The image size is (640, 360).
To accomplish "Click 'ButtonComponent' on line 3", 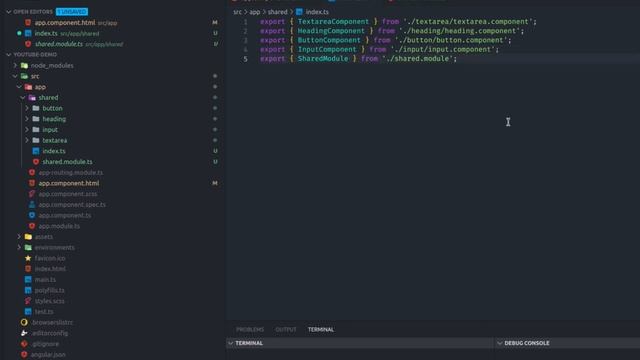I will point(329,40).
